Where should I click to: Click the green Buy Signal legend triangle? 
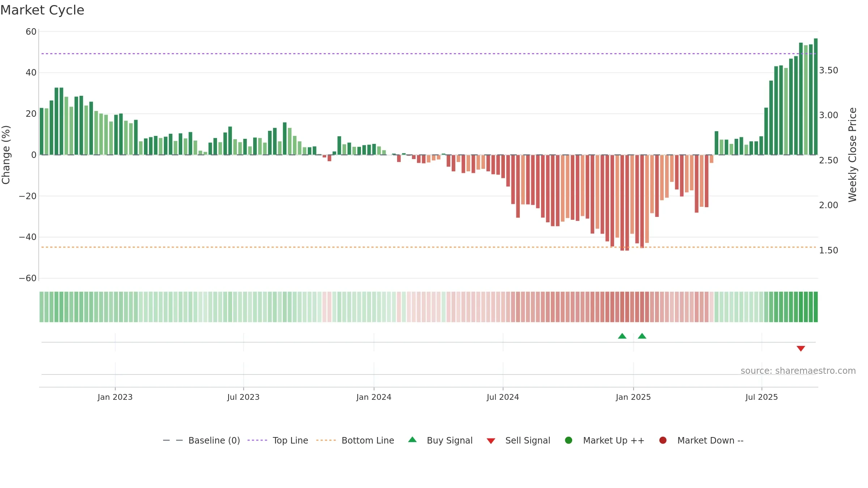coord(412,440)
